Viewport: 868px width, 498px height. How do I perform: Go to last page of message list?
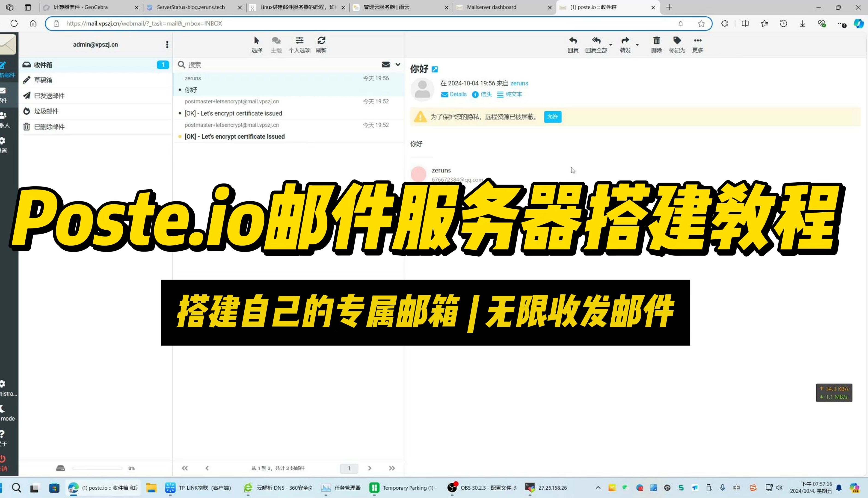point(392,468)
